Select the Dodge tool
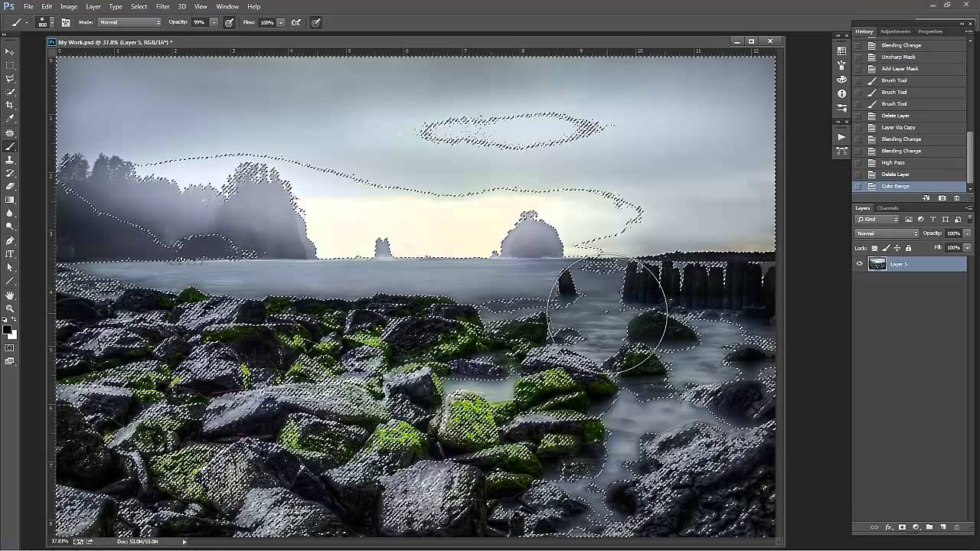The width and height of the screenshot is (980, 551). (x=10, y=227)
